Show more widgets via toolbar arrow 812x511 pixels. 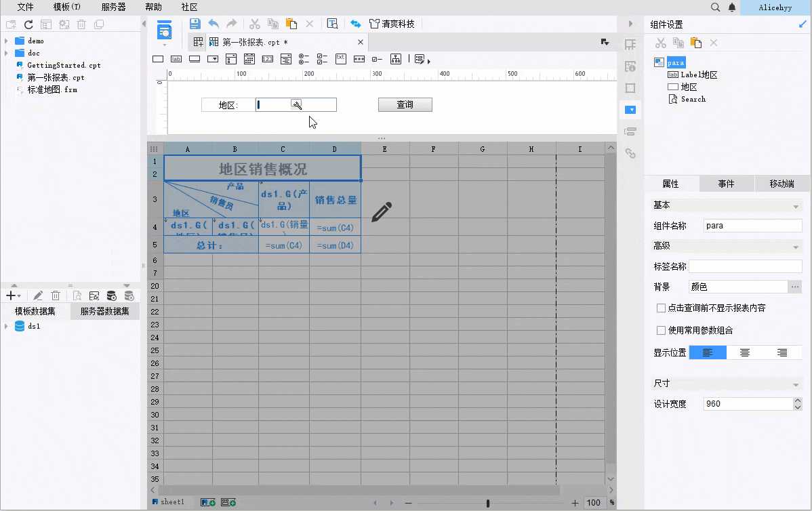[x=428, y=61]
